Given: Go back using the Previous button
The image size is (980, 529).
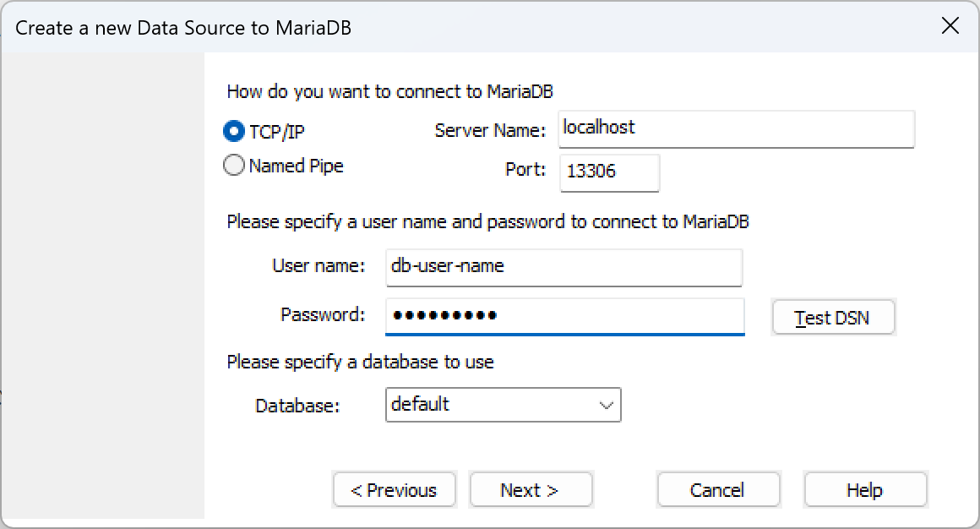Looking at the screenshot, I should coord(394,490).
